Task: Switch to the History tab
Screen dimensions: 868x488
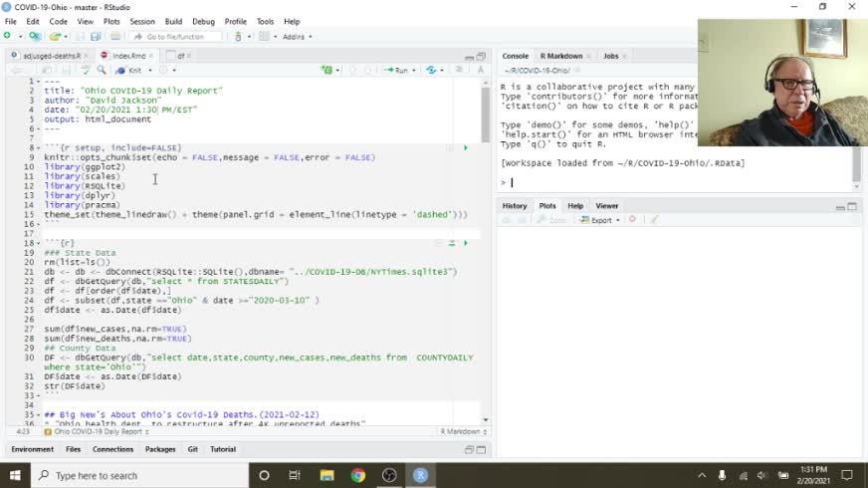Action: (x=515, y=205)
